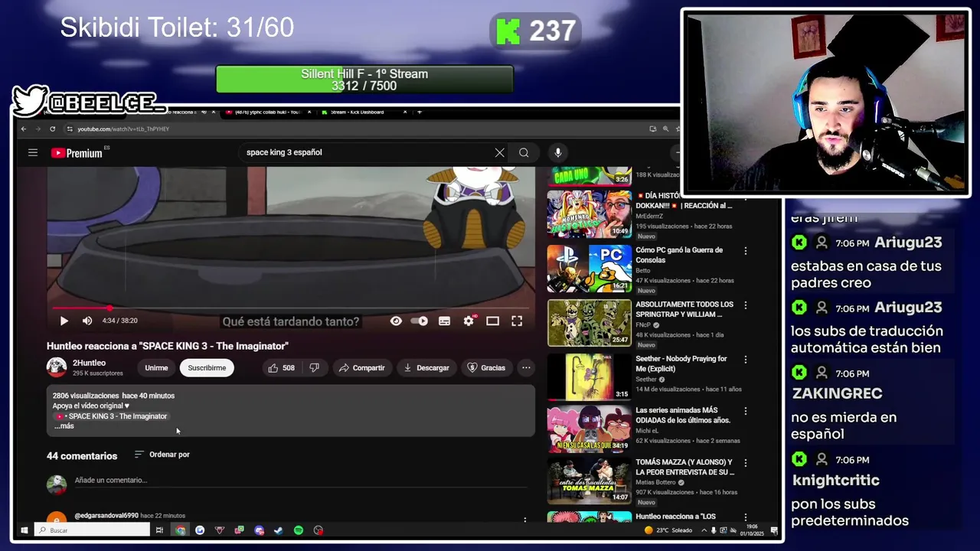Image resolution: width=980 pixels, height=551 pixels.
Task: Open options for 'Cómo PC ganó la Guerra' video
Action: click(x=745, y=251)
